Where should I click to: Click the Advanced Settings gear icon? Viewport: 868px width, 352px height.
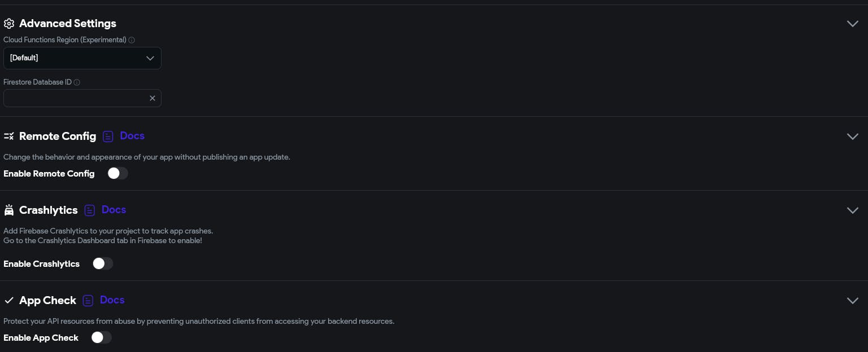click(8, 24)
